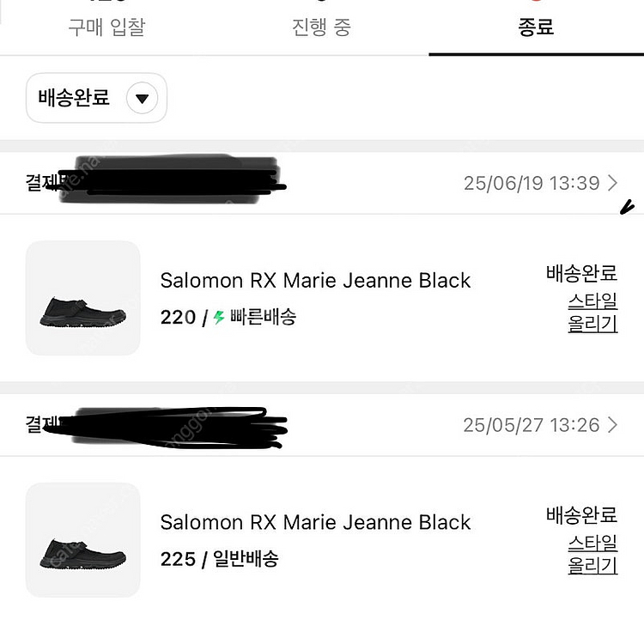Image resolution: width=644 pixels, height=644 pixels.
Task: Open size 225 Salomon shoe thumbnail
Action: click(82, 540)
